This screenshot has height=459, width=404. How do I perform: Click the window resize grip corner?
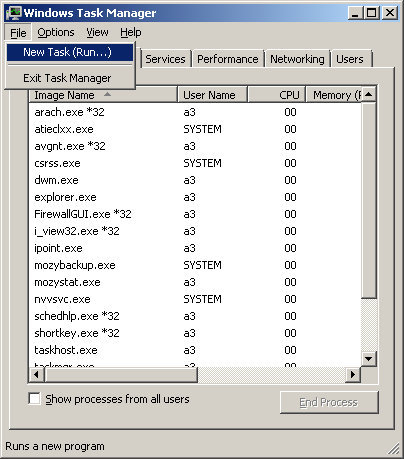394,449
